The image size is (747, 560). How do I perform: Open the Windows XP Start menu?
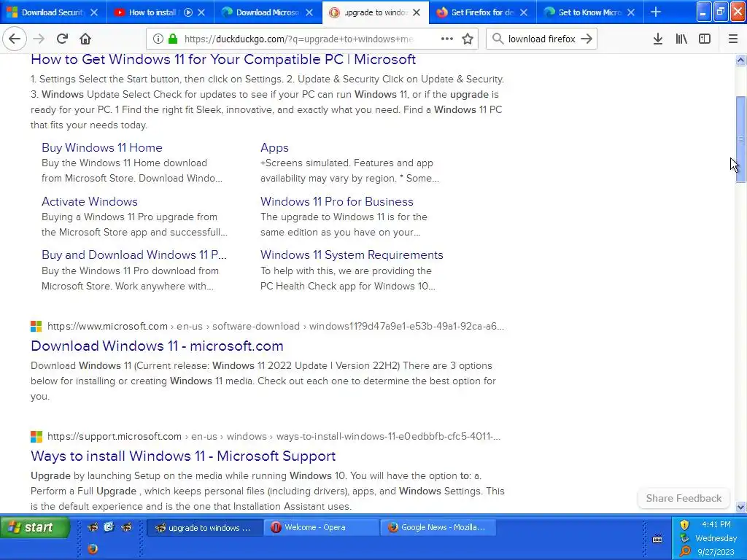[35, 528]
